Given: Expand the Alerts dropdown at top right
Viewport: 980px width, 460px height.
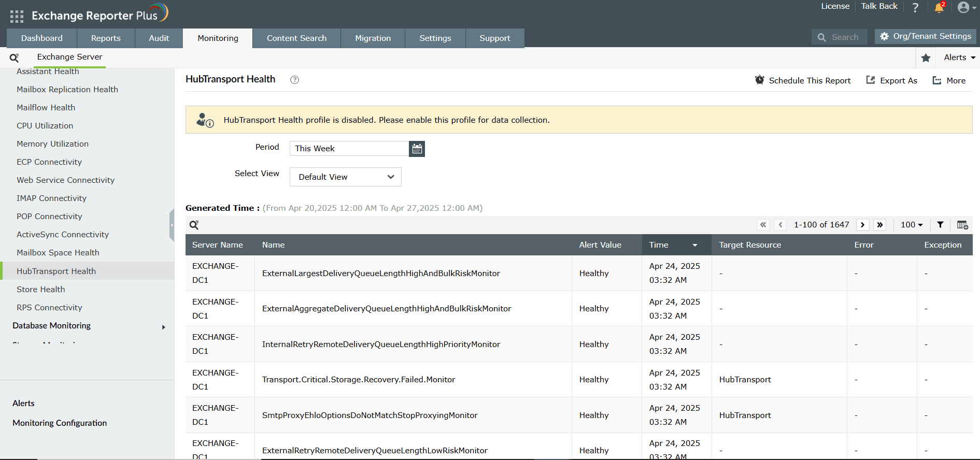Looking at the screenshot, I should [959, 58].
